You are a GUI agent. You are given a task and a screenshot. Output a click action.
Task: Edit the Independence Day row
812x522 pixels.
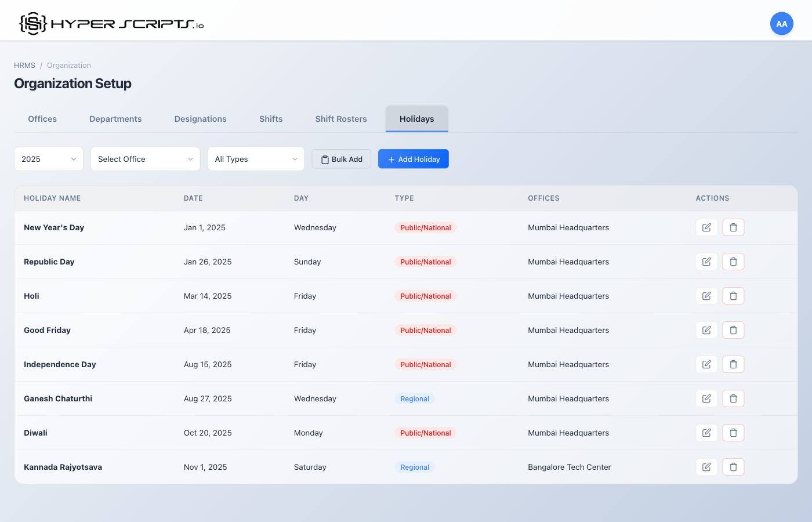706,364
